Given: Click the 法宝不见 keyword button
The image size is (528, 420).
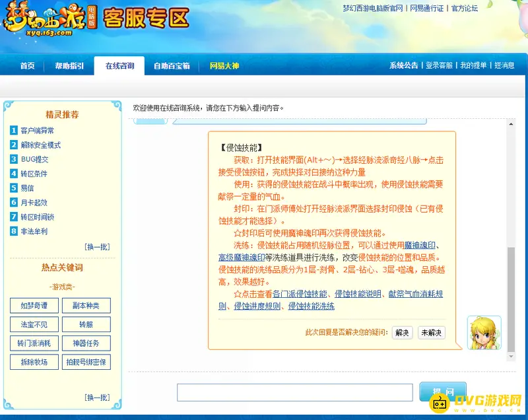Looking at the screenshot, I should [34, 324].
